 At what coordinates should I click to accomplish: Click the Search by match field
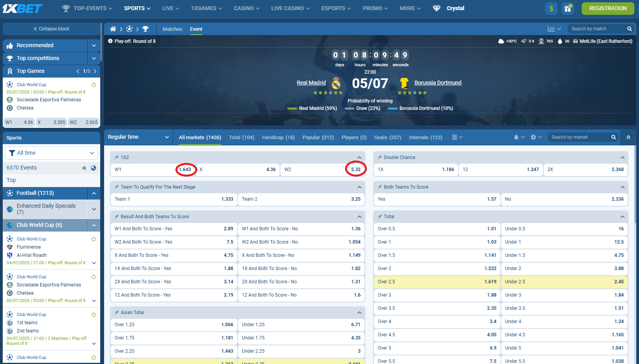point(597,29)
